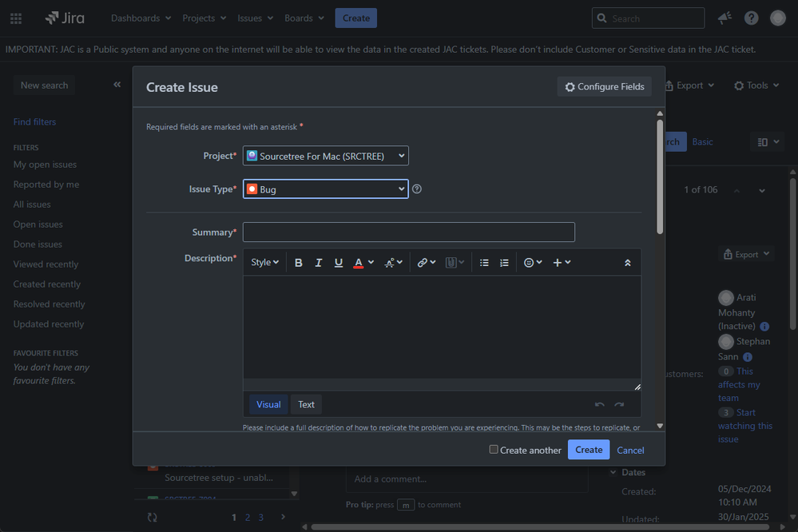The height and width of the screenshot is (532, 798).
Task: Go to page 2 of issue list
Action: click(x=248, y=518)
